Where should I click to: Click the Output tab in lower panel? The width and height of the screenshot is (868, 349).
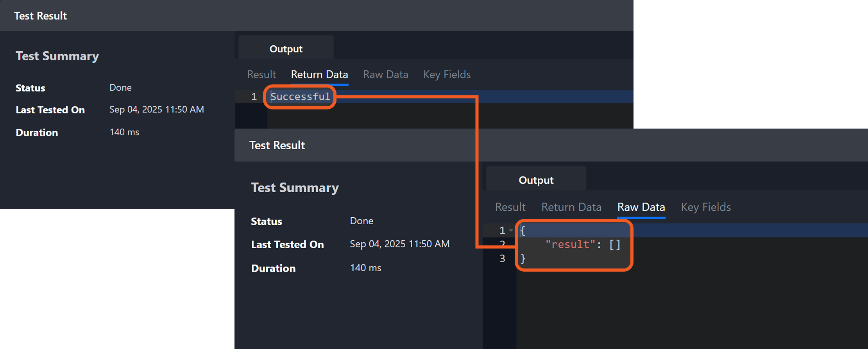coord(536,180)
